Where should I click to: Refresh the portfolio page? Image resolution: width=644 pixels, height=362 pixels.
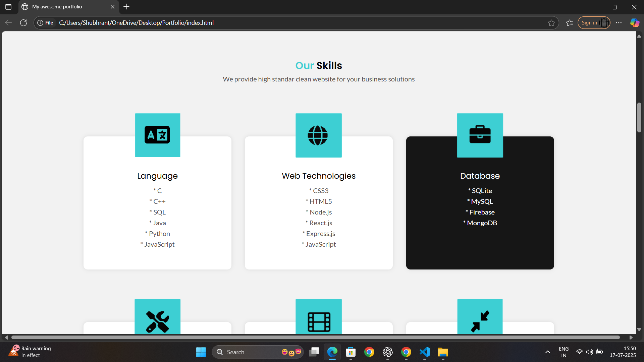[x=23, y=23]
